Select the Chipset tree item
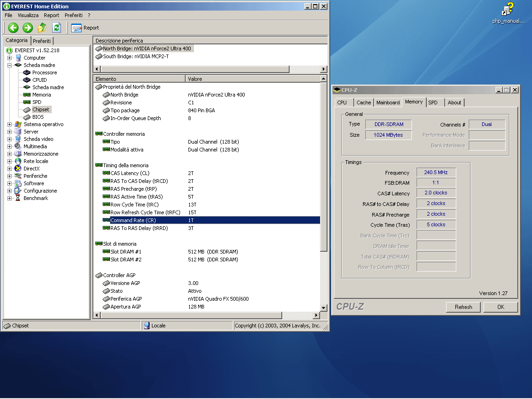This screenshot has width=532, height=399. tap(41, 109)
